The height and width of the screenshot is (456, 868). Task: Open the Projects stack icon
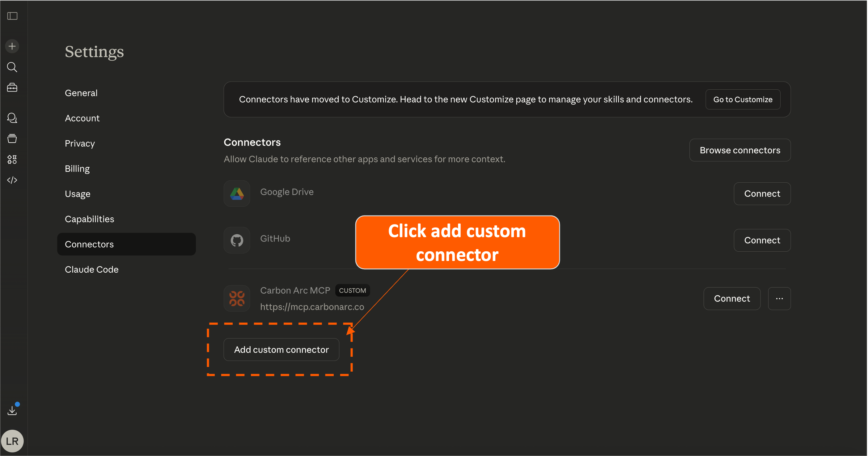[12, 139]
